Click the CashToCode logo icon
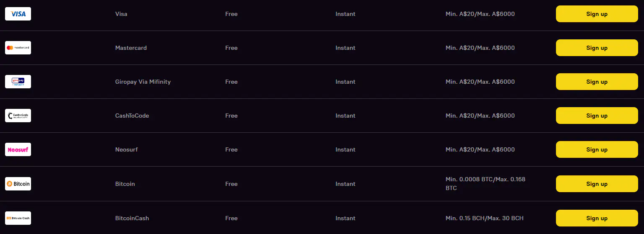 18,116
